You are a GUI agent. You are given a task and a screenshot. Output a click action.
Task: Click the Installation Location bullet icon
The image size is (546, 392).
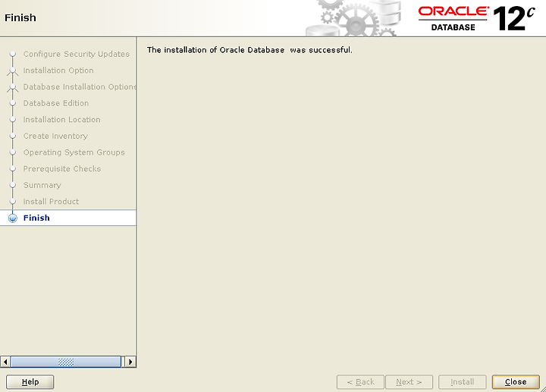[x=13, y=119]
